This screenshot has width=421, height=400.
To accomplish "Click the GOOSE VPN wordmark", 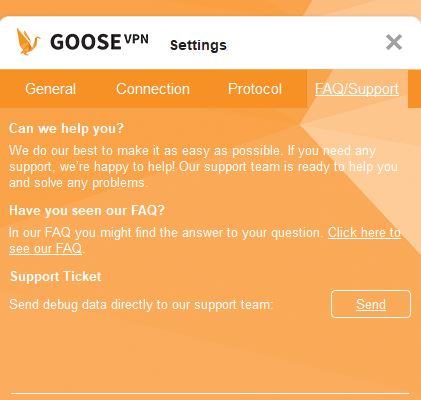I will point(99,42).
